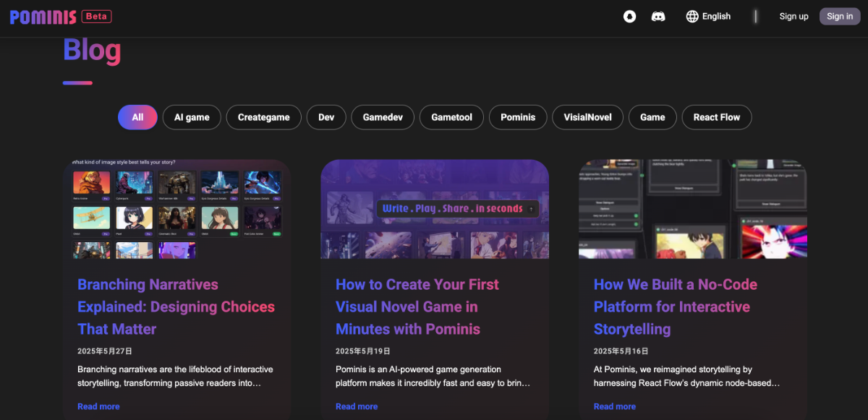Open the English language selector

tap(708, 17)
